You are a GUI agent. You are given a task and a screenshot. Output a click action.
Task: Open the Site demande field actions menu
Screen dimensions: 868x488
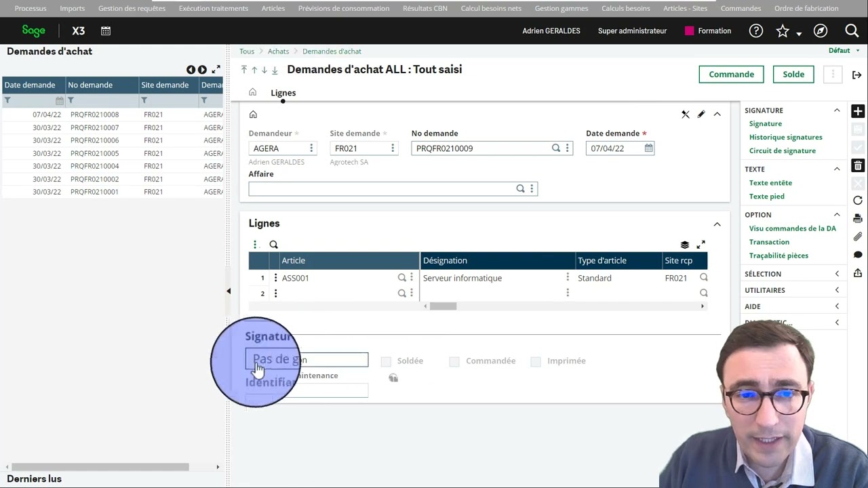392,148
